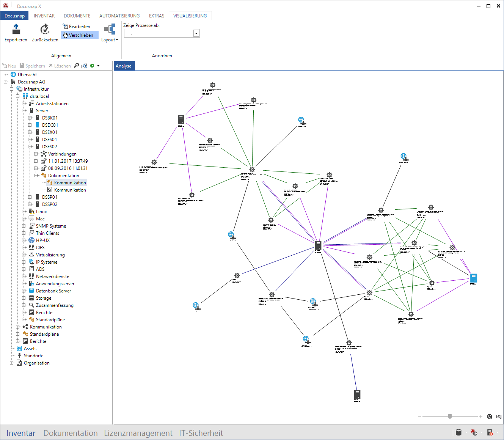The width and height of the screenshot is (504, 440).
Task: Open the Dokumentation module
Action: click(x=71, y=433)
